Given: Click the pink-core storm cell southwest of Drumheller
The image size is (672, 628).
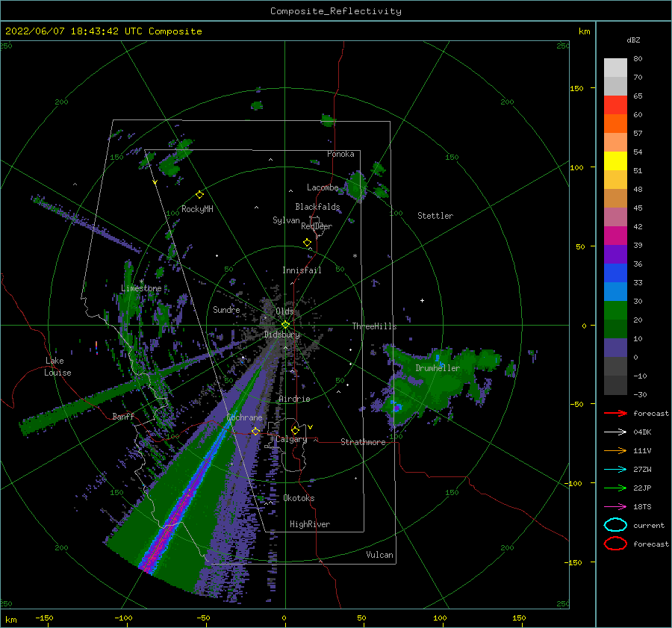Looking at the screenshot, I should tap(397, 407).
